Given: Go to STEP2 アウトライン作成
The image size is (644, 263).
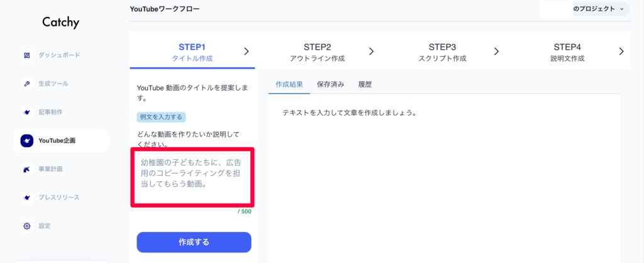Looking at the screenshot, I should (317, 52).
